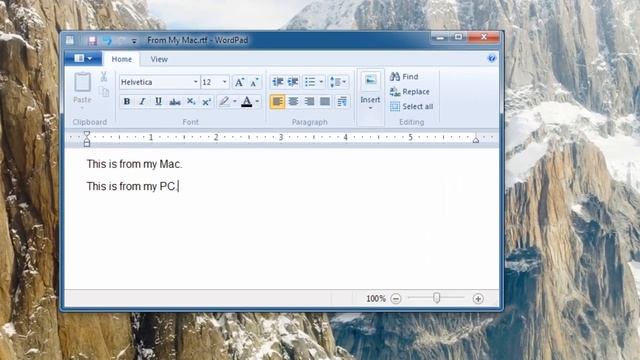Click the Select all button
Screen dimensions: 640x360
coord(411,107)
